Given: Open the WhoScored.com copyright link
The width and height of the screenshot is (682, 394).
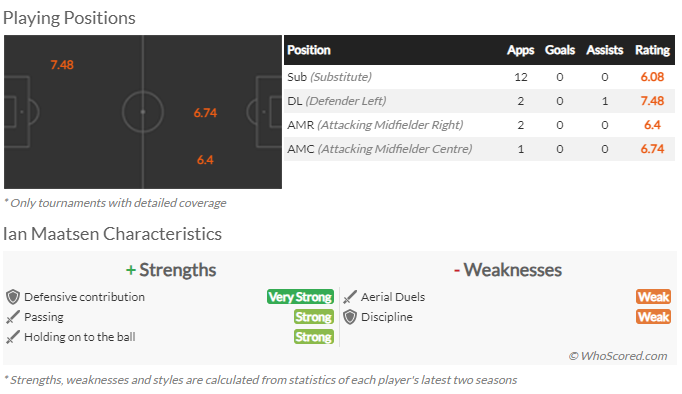Looking at the screenshot, I should click(618, 356).
